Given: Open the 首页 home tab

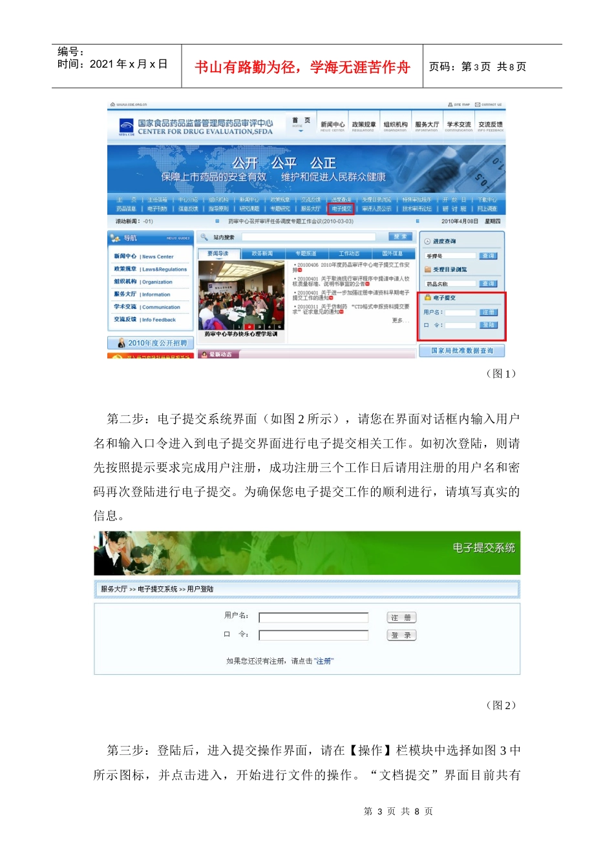Looking at the screenshot, I should point(301,123).
